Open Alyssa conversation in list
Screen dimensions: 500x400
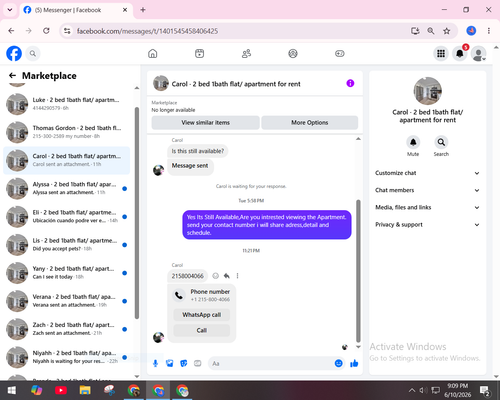click(x=67, y=188)
